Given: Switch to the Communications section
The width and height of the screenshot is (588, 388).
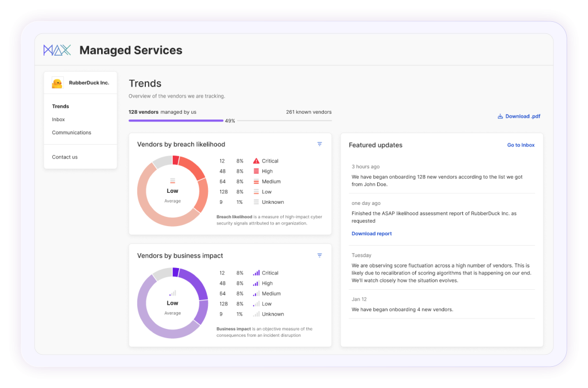Looking at the screenshot, I should pos(71,132).
